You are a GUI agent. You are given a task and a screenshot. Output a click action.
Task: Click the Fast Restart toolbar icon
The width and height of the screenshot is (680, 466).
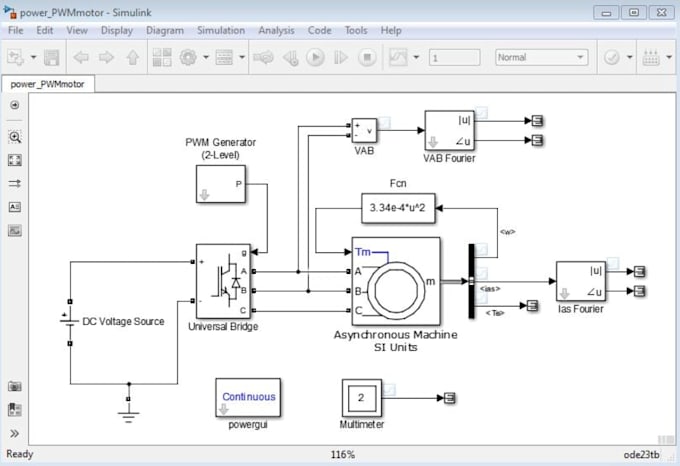click(264, 57)
